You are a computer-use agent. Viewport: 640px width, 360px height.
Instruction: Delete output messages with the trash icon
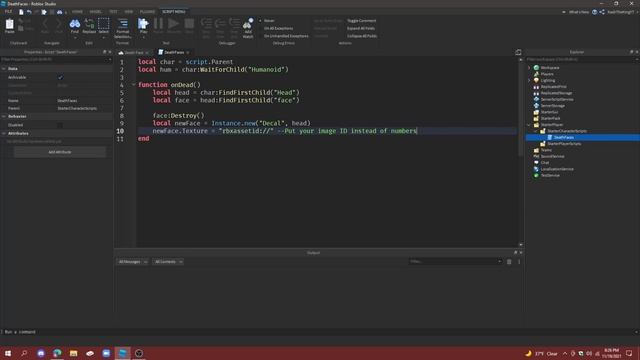coord(509,262)
